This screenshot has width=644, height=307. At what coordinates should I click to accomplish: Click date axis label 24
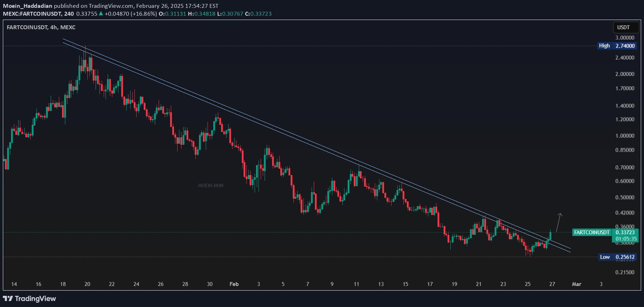tap(136, 284)
